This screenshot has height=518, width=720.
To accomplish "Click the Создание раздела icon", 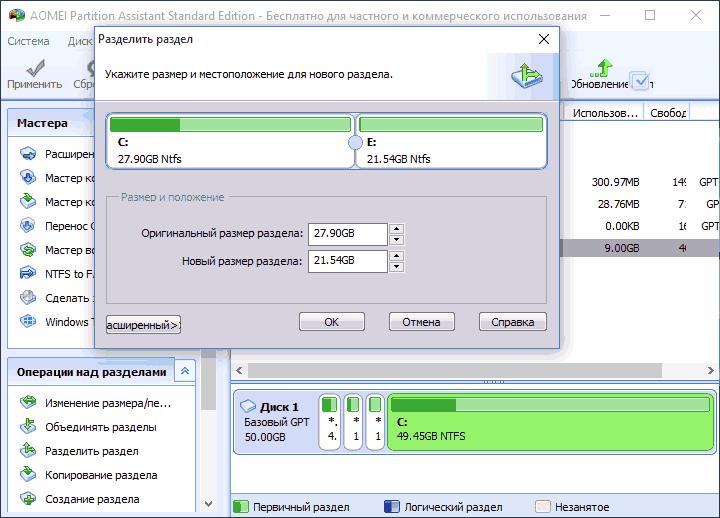I will pos(28,499).
